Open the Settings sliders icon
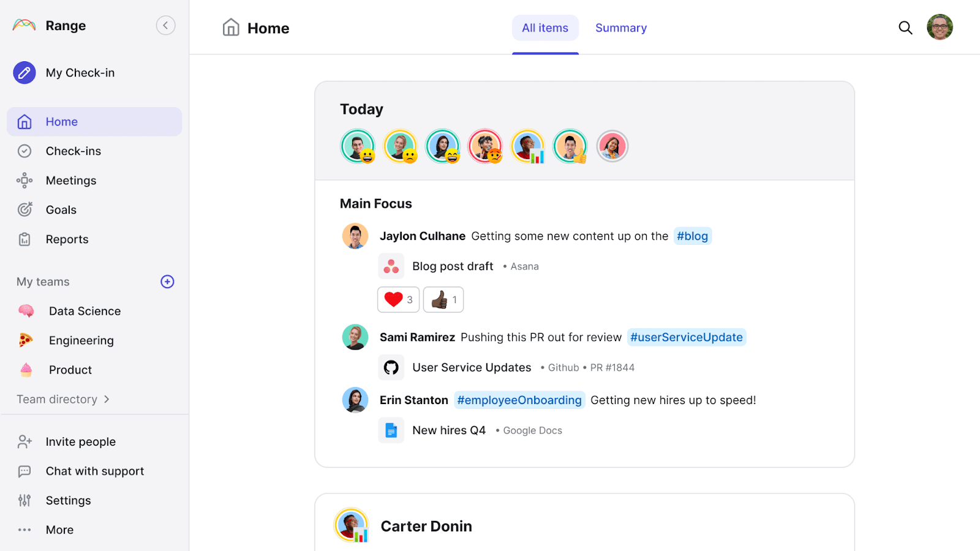 pos(24,500)
